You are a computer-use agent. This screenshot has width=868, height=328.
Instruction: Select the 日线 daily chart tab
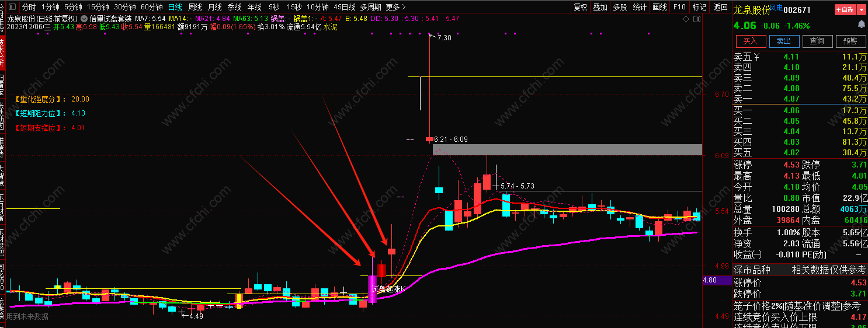pos(175,7)
